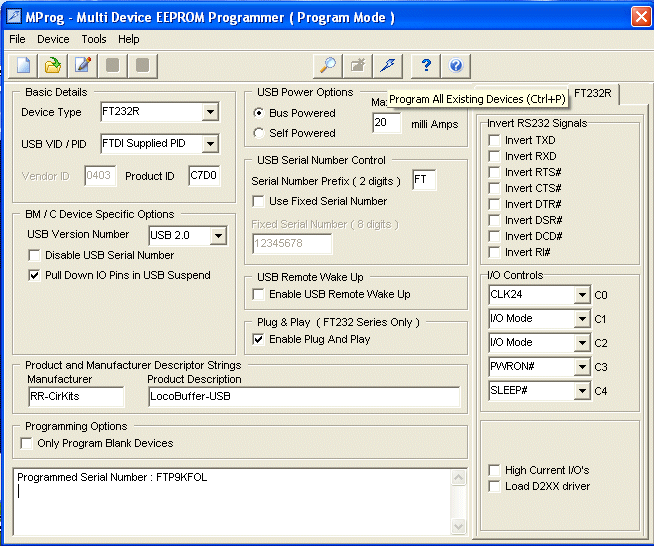Click the Product Description text field
The width and height of the screenshot is (654, 546).
point(304,397)
